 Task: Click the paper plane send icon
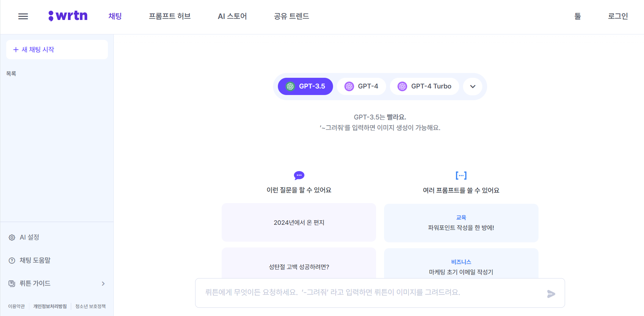[552, 294]
